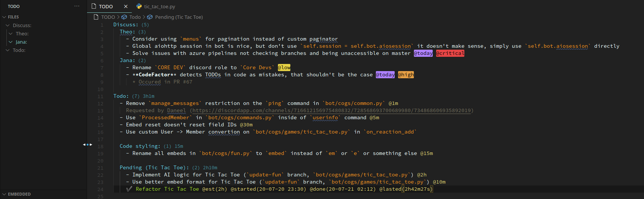Click line number 17 in the gutter

point(100,139)
